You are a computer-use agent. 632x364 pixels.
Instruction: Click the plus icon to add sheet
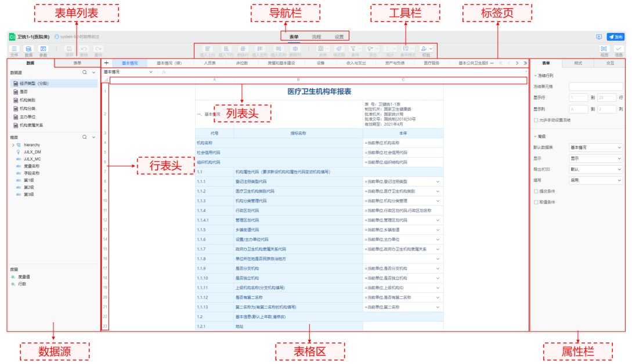(x=106, y=63)
